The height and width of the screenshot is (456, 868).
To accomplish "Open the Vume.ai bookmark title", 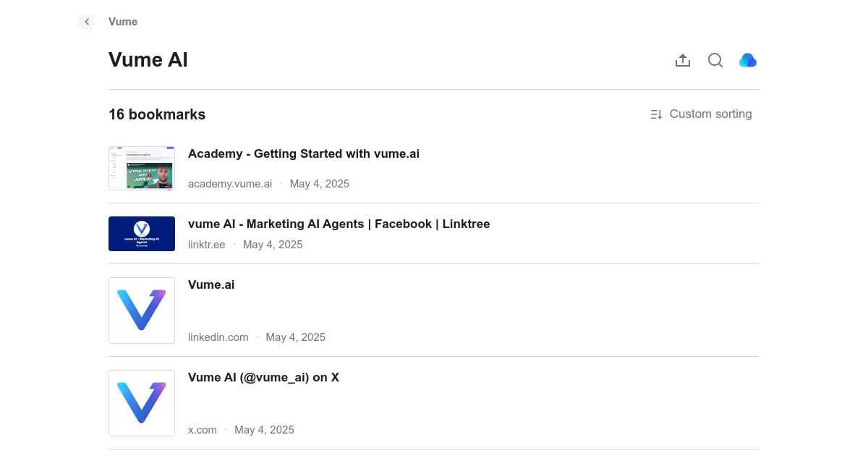I will (211, 285).
